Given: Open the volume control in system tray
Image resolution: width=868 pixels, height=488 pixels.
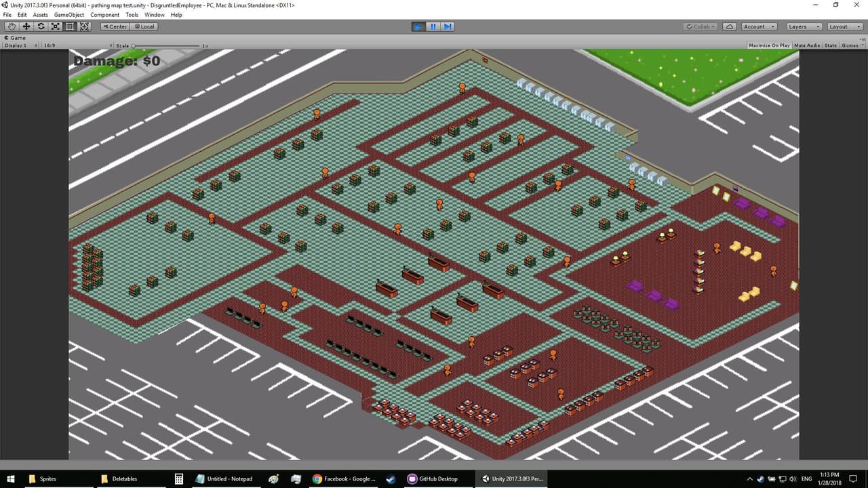Looking at the screenshot, I should [x=793, y=479].
